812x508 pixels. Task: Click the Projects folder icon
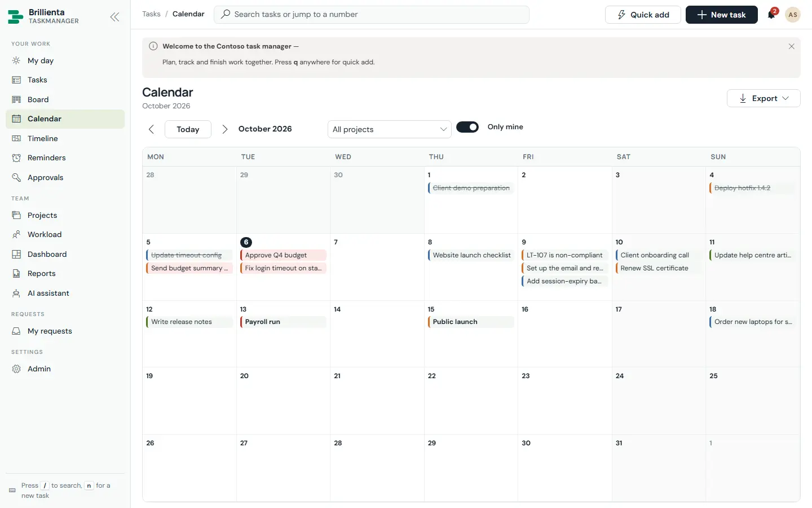click(x=16, y=216)
